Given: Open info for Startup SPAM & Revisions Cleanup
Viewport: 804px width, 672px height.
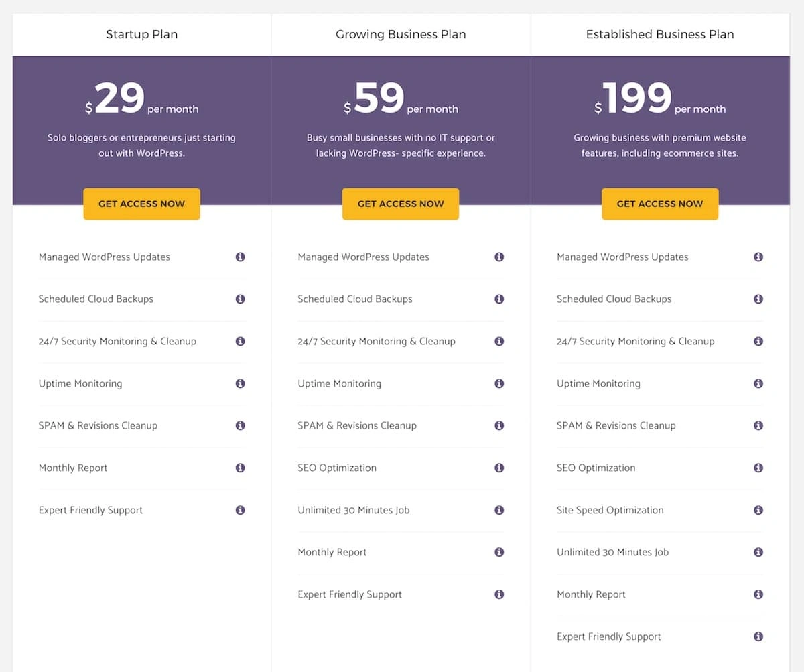Looking at the screenshot, I should click(240, 425).
